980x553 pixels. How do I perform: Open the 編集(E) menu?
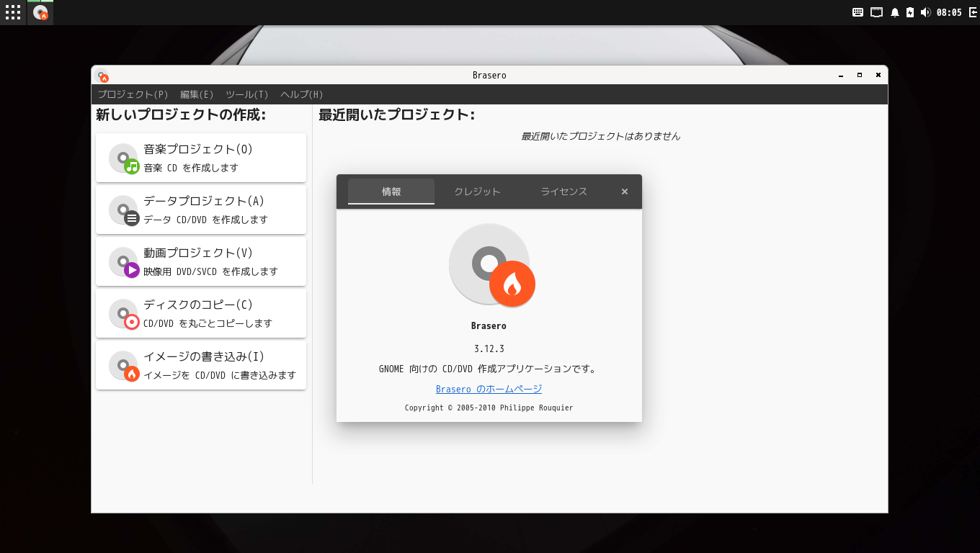coord(197,94)
